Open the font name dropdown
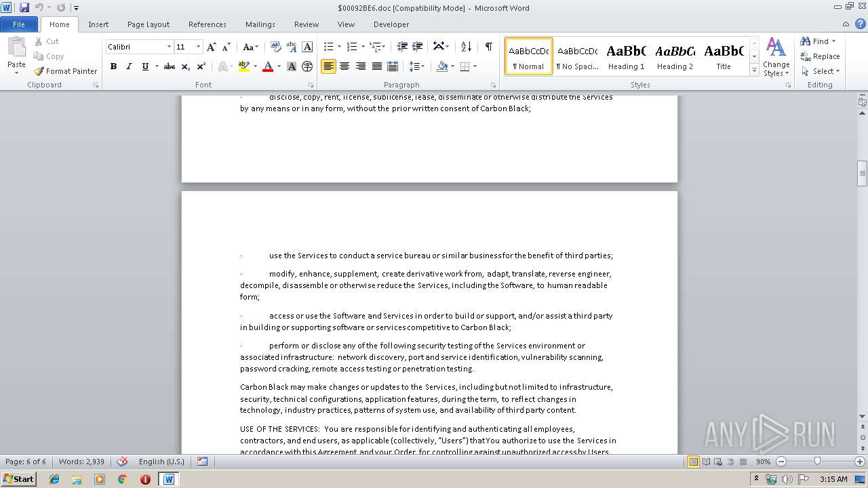Viewport: 868px width, 488px height. (x=169, y=47)
